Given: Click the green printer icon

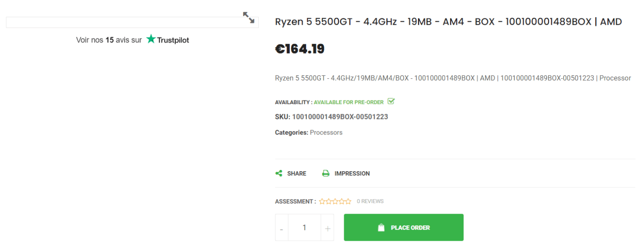Looking at the screenshot, I should pos(326,173).
